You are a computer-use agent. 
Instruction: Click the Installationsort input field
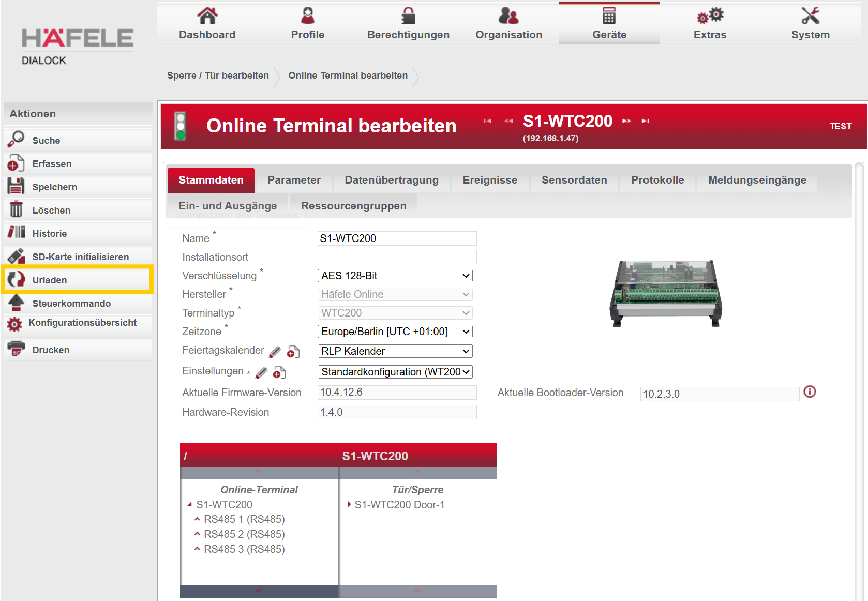(397, 257)
